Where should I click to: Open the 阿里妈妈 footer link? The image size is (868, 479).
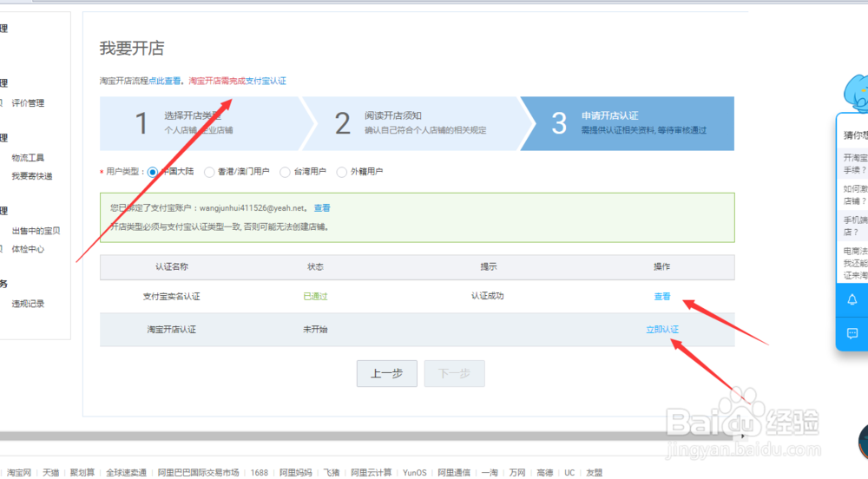coord(296,472)
